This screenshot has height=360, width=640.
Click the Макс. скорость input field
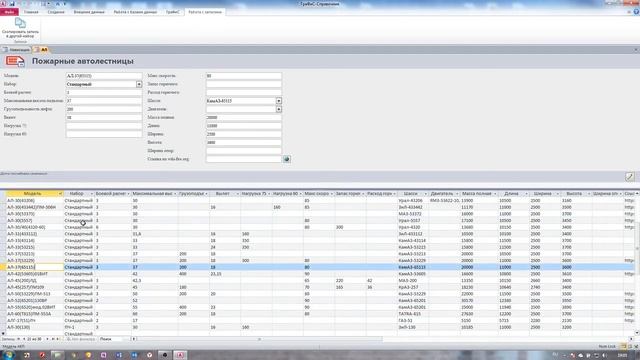[x=244, y=76]
